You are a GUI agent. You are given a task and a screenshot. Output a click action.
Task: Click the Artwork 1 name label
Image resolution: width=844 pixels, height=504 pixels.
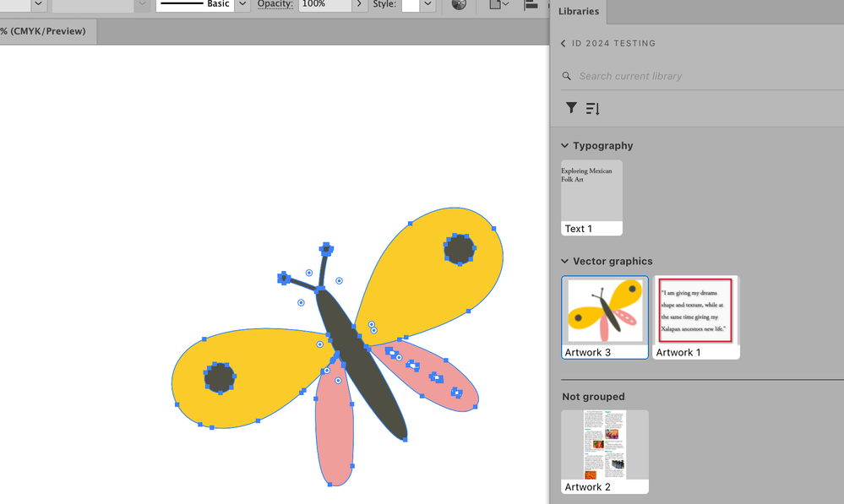(x=678, y=352)
